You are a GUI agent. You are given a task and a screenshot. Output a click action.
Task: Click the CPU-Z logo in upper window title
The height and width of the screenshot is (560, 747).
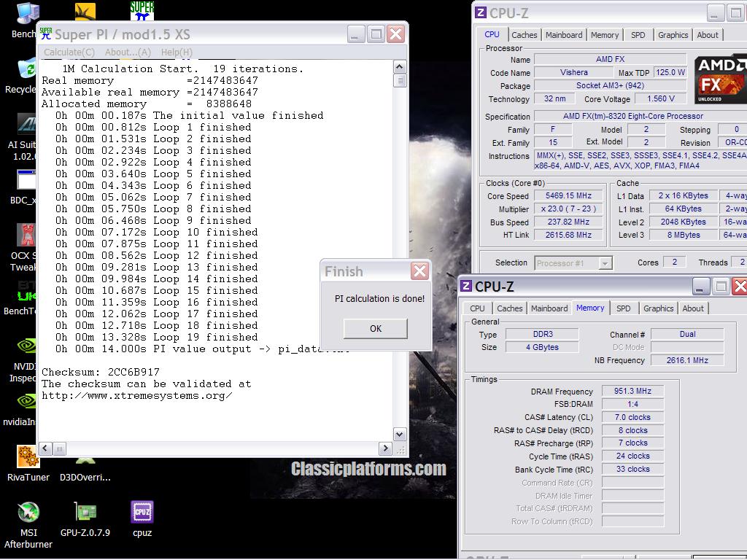click(x=481, y=13)
